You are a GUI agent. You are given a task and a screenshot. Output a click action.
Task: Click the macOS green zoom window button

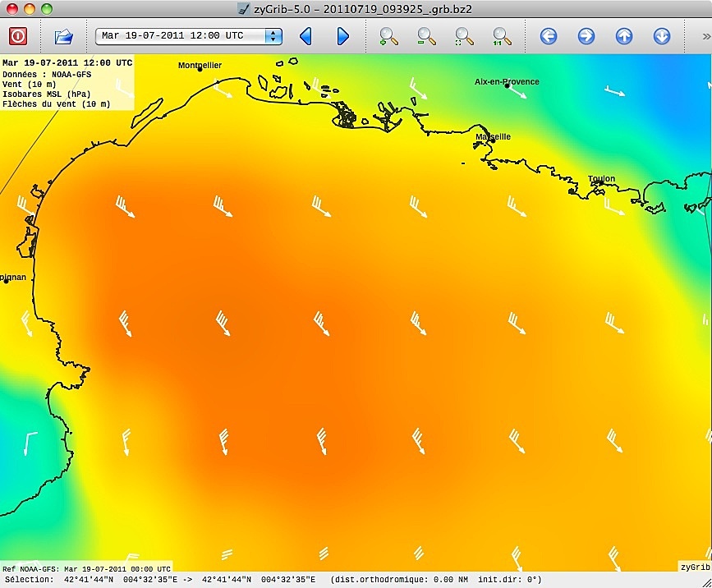46,9
